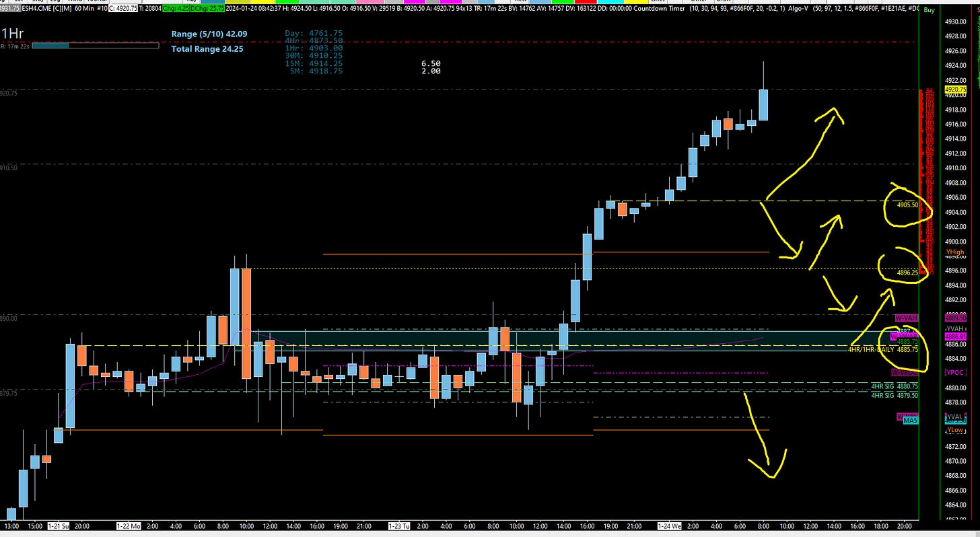Click the 4905.50 yellow level label

click(907, 205)
